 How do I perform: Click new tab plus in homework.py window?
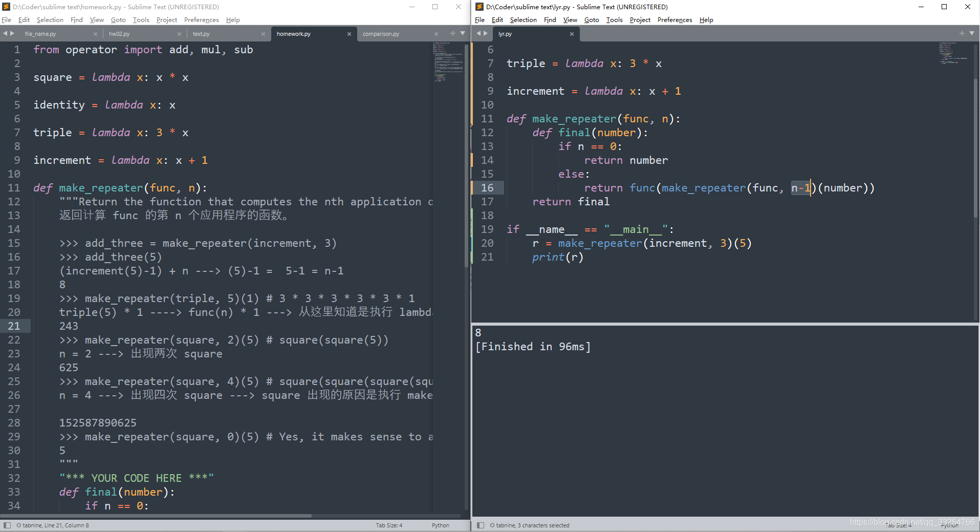coord(452,33)
